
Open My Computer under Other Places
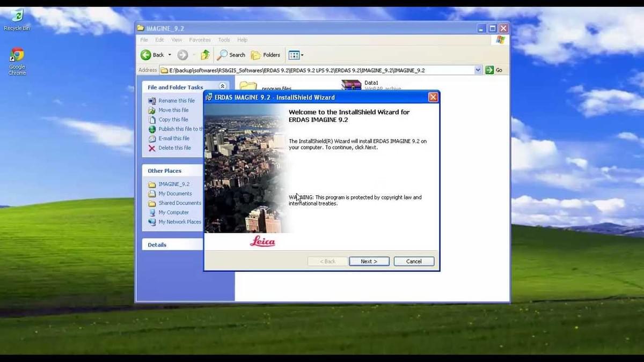coord(173,212)
